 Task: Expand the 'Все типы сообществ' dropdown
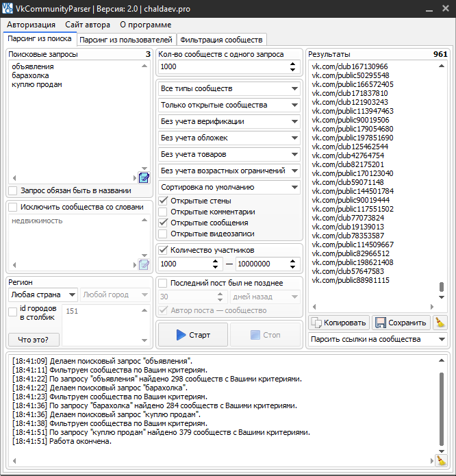pyautogui.click(x=294, y=89)
